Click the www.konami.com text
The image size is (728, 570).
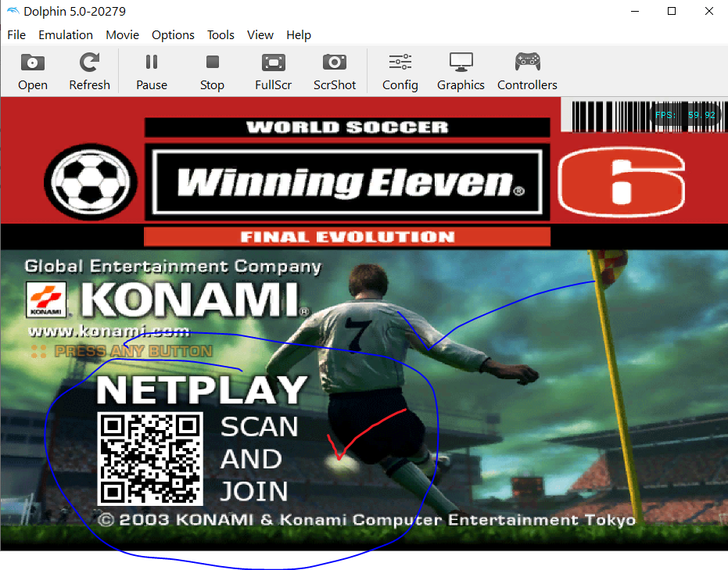[109, 331]
